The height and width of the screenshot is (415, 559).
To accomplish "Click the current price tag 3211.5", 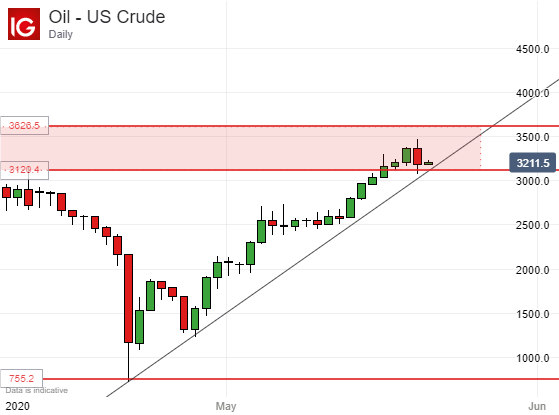I will (x=533, y=163).
